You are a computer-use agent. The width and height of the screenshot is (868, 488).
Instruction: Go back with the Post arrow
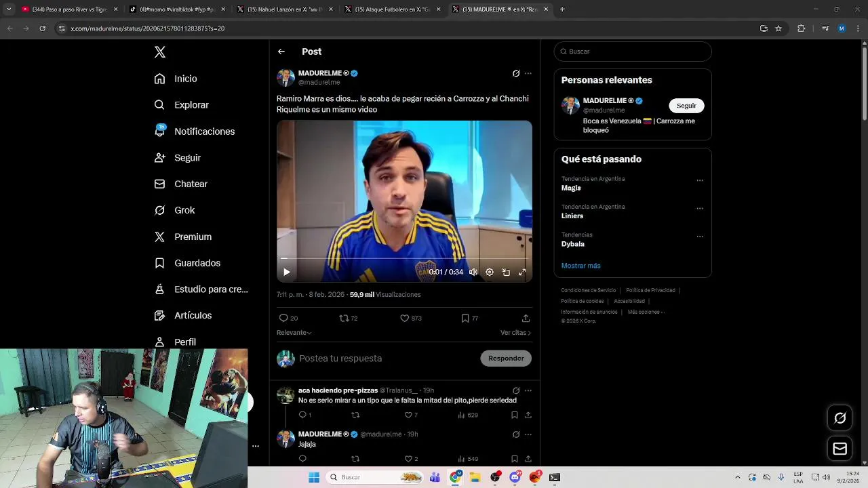tap(281, 52)
